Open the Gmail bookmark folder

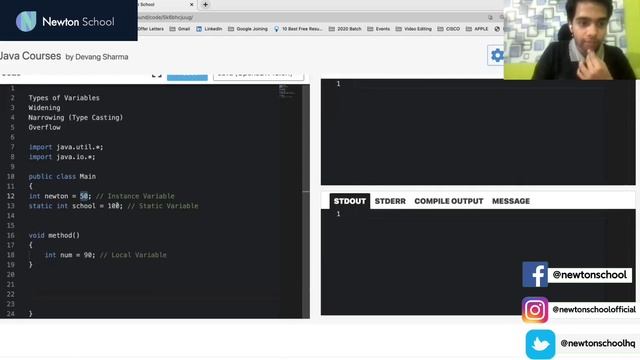coord(180,29)
